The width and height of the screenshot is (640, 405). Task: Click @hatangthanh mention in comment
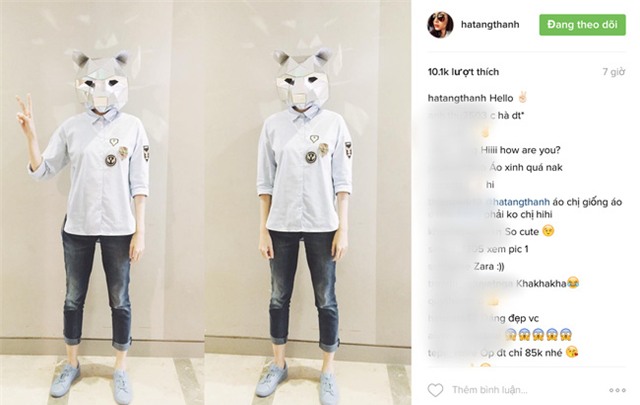point(517,202)
